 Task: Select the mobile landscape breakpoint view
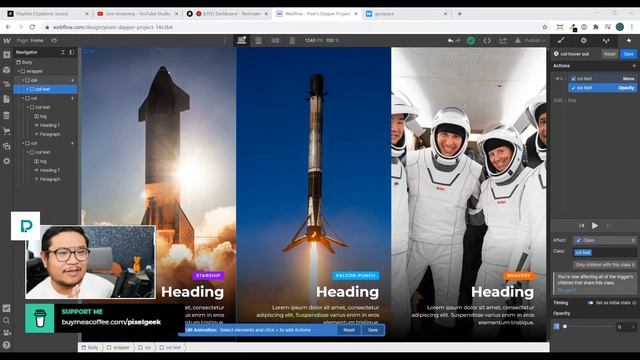pyautogui.click(x=275, y=40)
